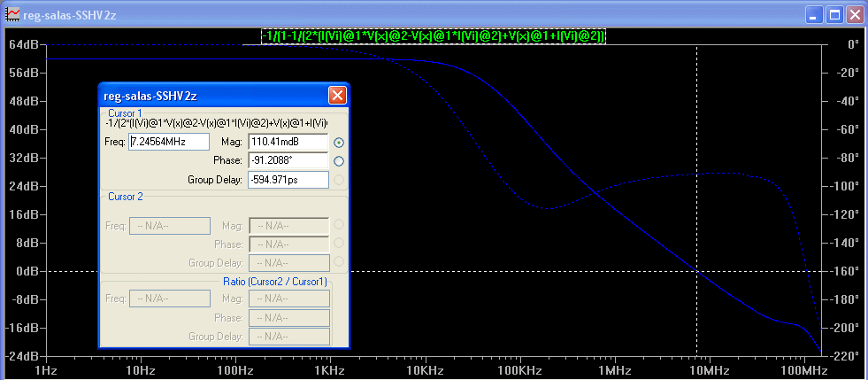Click the 1Hz label on frequency axis
Viewport: 868px width, 380px height.
[x=45, y=370]
